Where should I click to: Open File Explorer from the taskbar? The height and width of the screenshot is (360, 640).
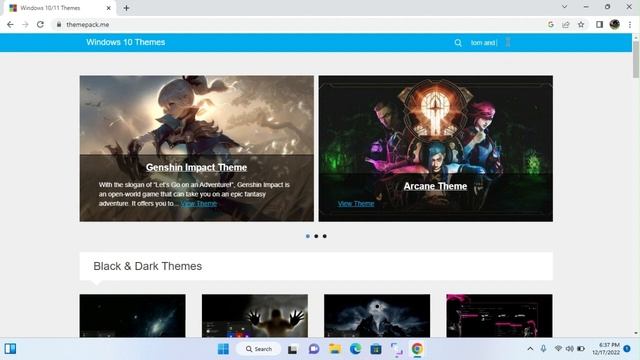(335, 349)
